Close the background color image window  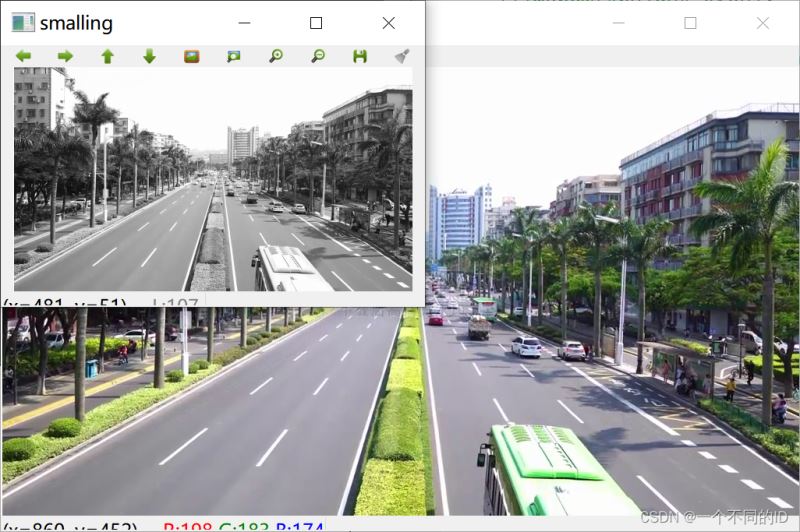tap(763, 23)
